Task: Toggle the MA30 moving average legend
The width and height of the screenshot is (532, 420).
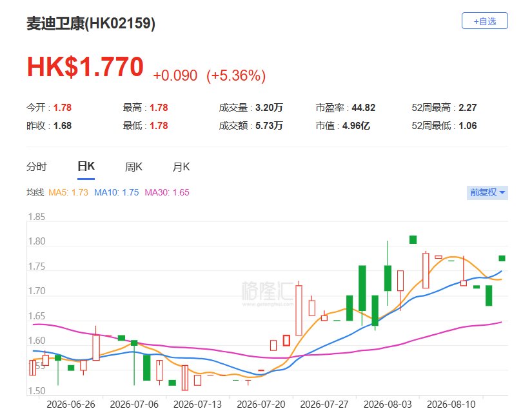Action: point(167,192)
